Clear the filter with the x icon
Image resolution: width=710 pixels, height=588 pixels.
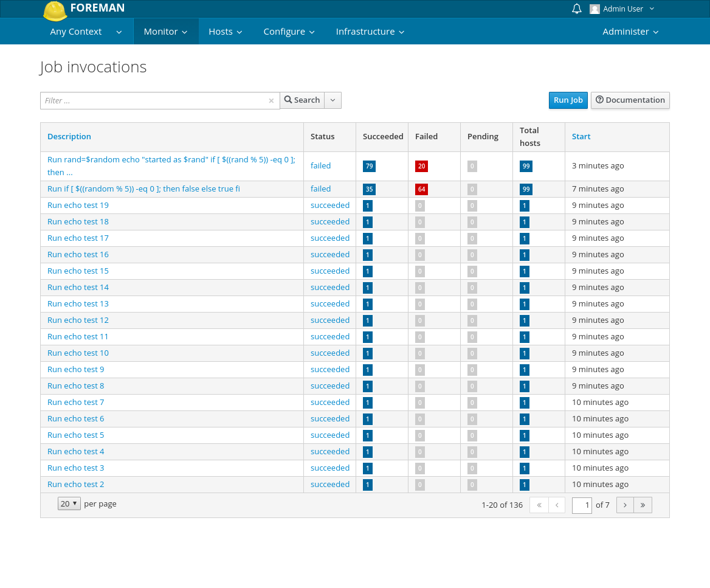point(271,101)
